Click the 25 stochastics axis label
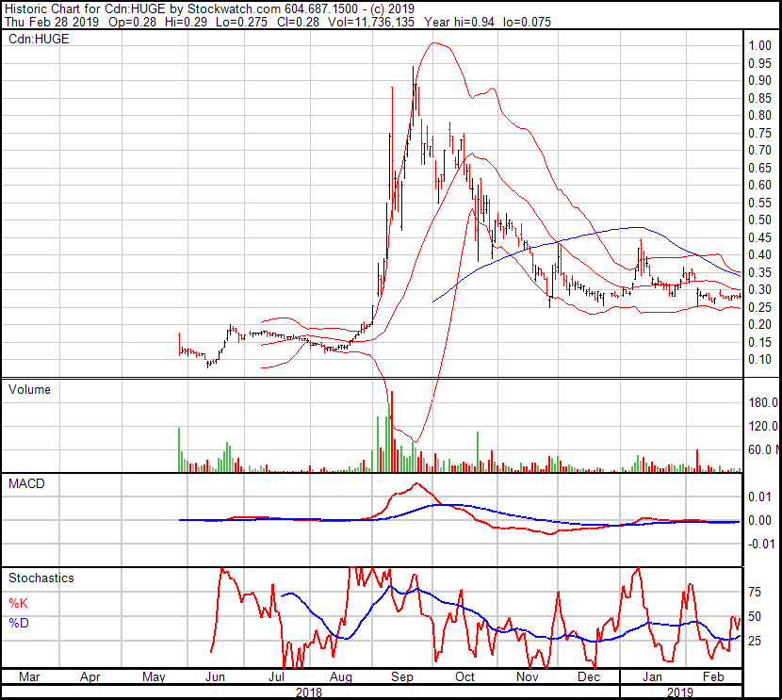Viewport: 782px width, 700px height. point(755,641)
